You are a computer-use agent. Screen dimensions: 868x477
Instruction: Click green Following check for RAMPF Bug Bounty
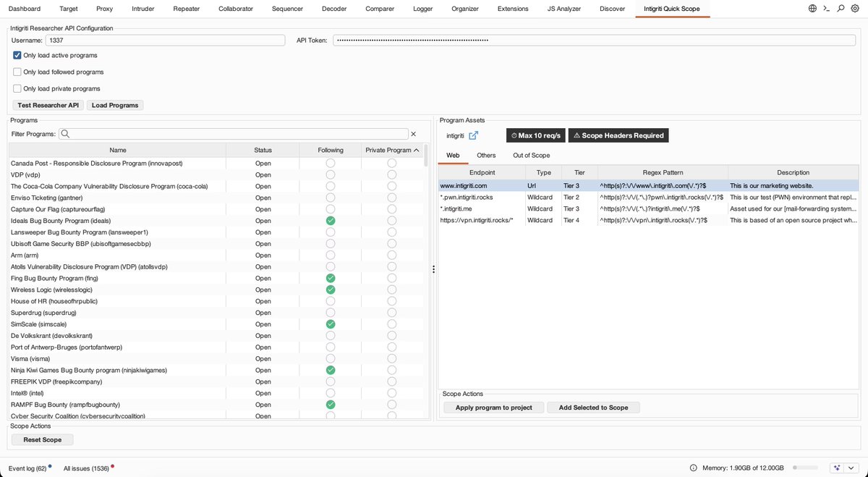click(331, 405)
